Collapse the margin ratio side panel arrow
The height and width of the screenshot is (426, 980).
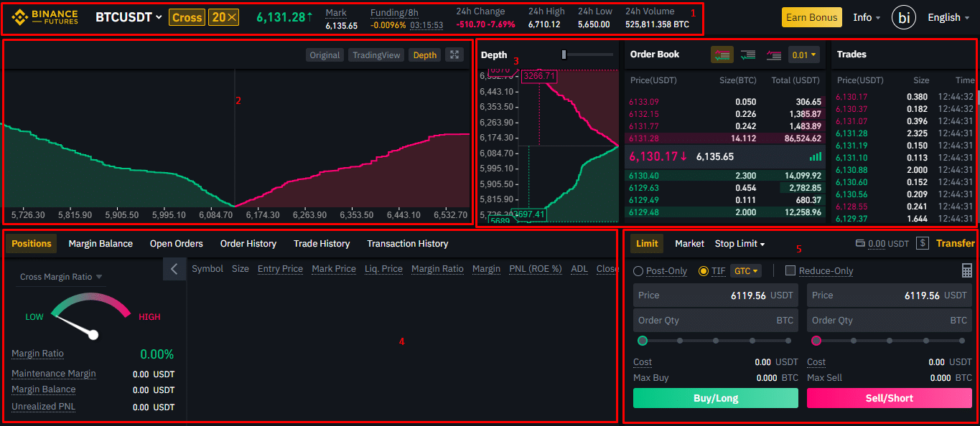(174, 269)
